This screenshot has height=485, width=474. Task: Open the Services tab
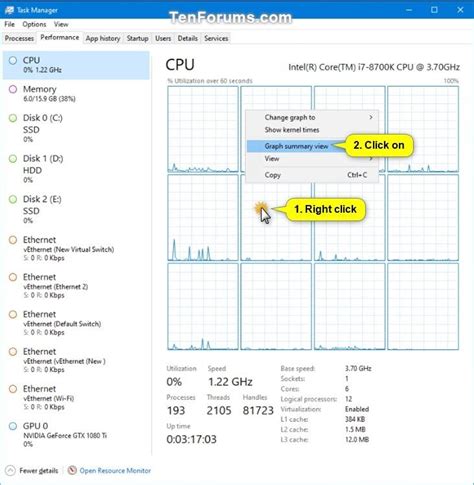(216, 38)
